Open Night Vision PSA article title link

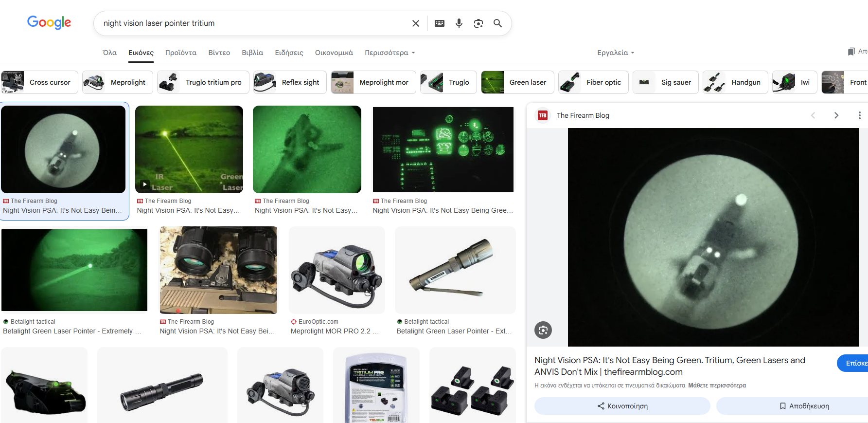670,366
